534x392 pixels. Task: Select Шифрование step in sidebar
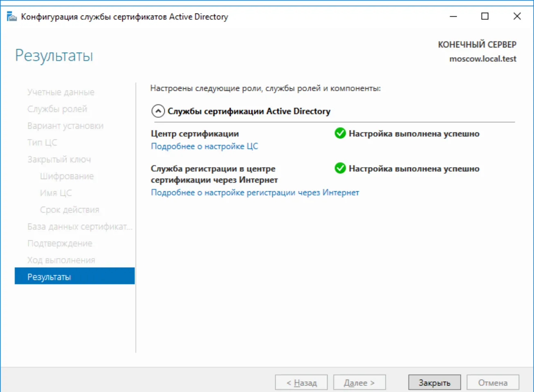tap(67, 176)
